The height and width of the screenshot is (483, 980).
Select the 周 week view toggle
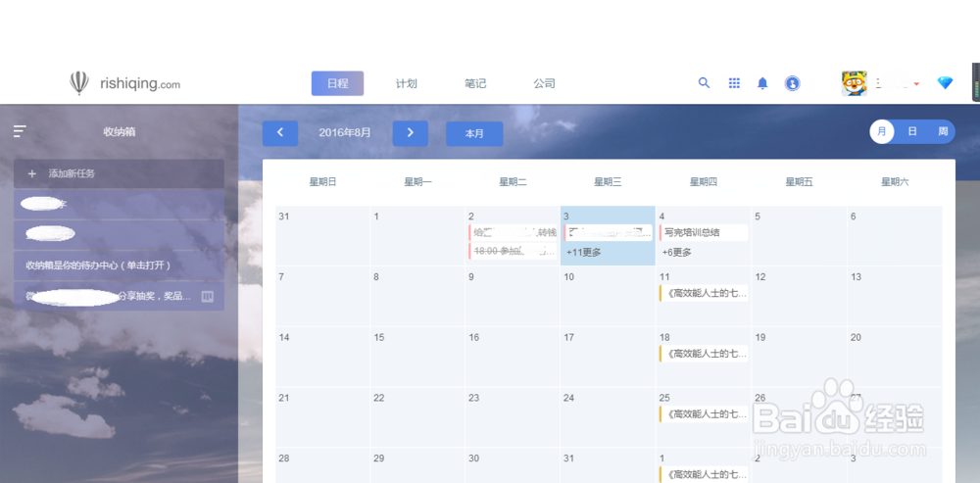[x=943, y=132]
